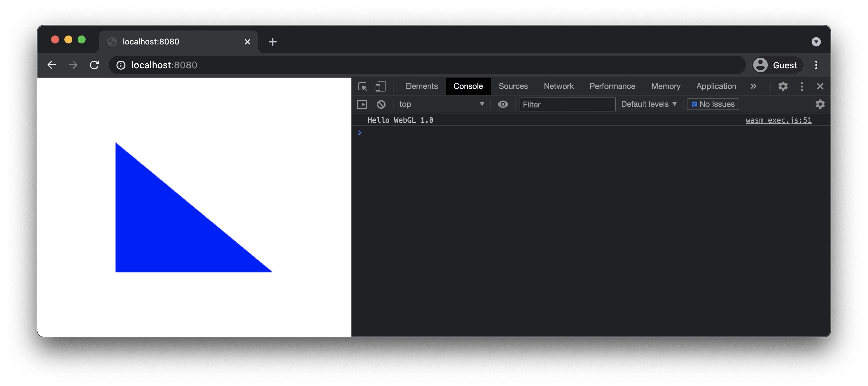Open DevTools settings gear
This screenshot has height=386, width=868.
(783, 86)
